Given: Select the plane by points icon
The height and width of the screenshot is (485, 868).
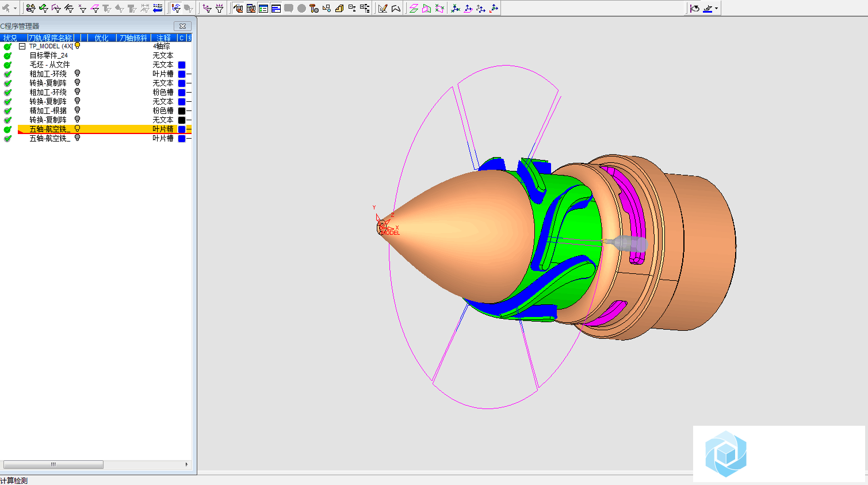Looking at the screenshot, I should [x=439, y=8].
